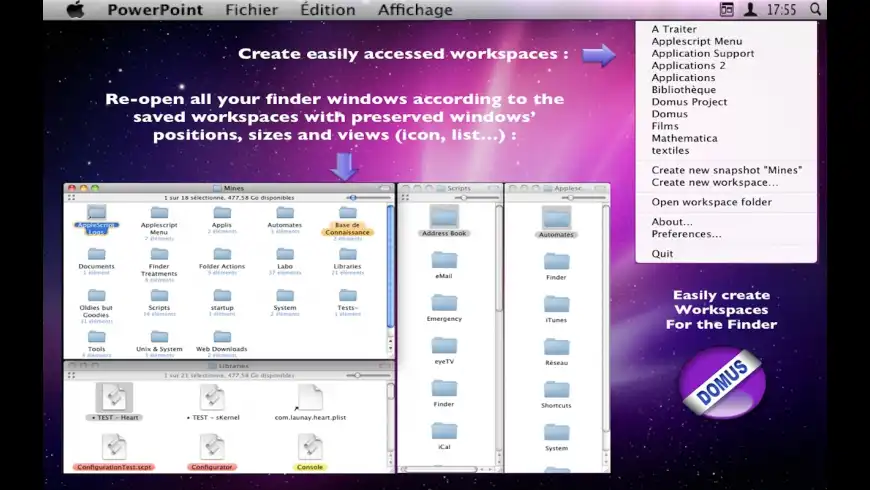Select the Automates folder in Mines window
Viewport: 870px width, 490px height.
[285, 219]
